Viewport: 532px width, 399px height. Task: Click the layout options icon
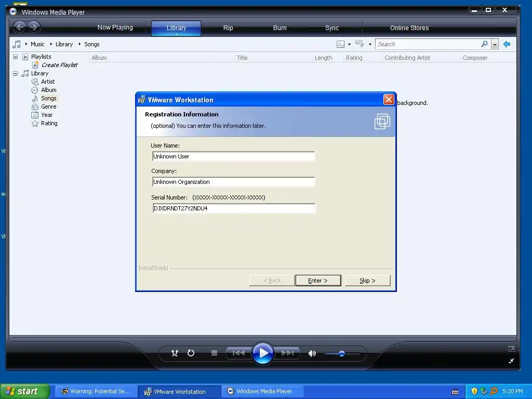tap(340, 44)
